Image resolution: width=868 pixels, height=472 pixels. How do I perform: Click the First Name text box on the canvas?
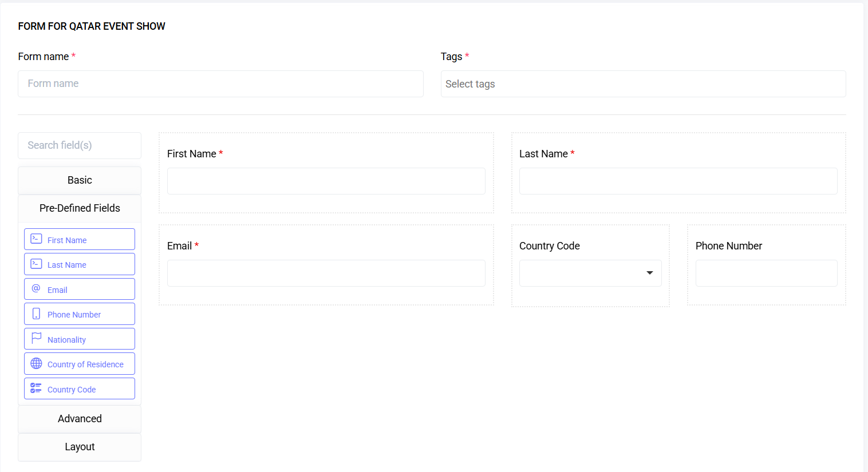pos(326,181)
